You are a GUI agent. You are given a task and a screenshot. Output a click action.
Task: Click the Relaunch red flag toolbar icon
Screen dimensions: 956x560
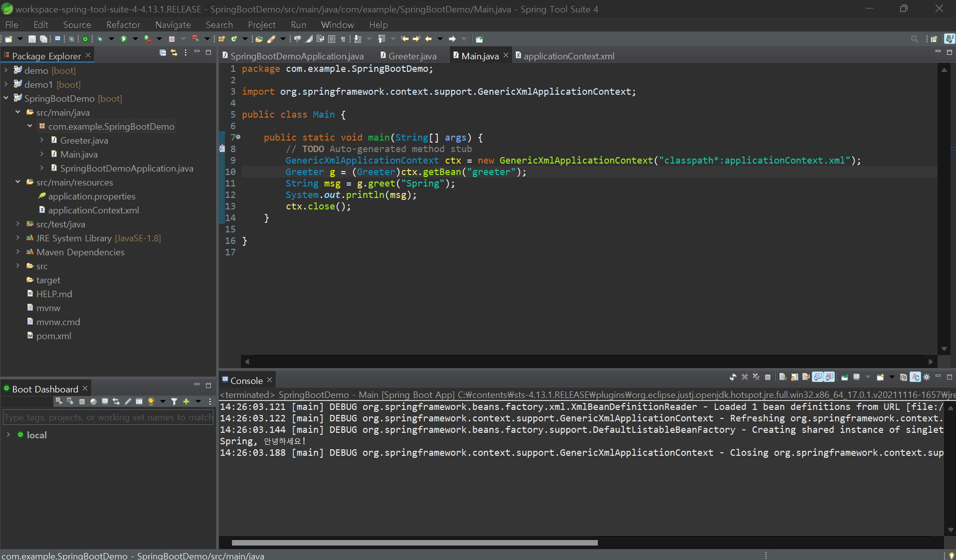pyautogui.click(x=195, y=39)
